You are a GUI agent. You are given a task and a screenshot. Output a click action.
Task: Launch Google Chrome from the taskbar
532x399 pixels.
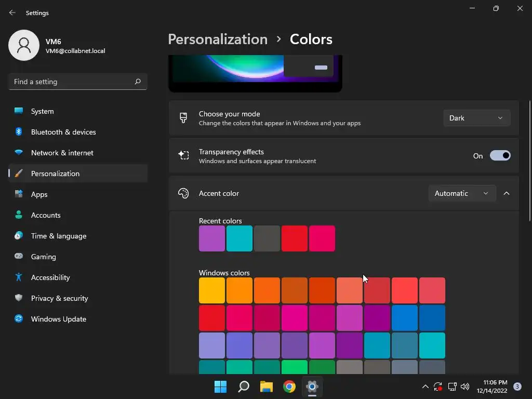pos(289,387)
